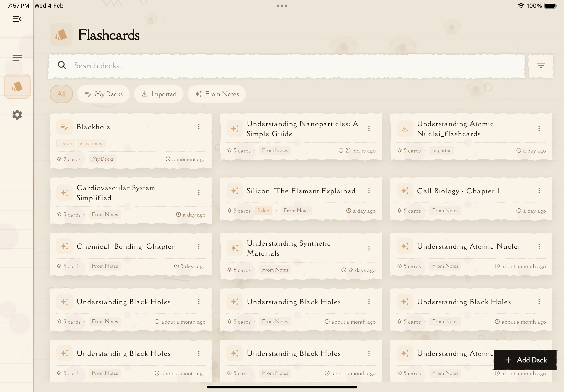Switch to the From Notes filter
This screenshot has width=564, height=392.
tap(217, 94)
